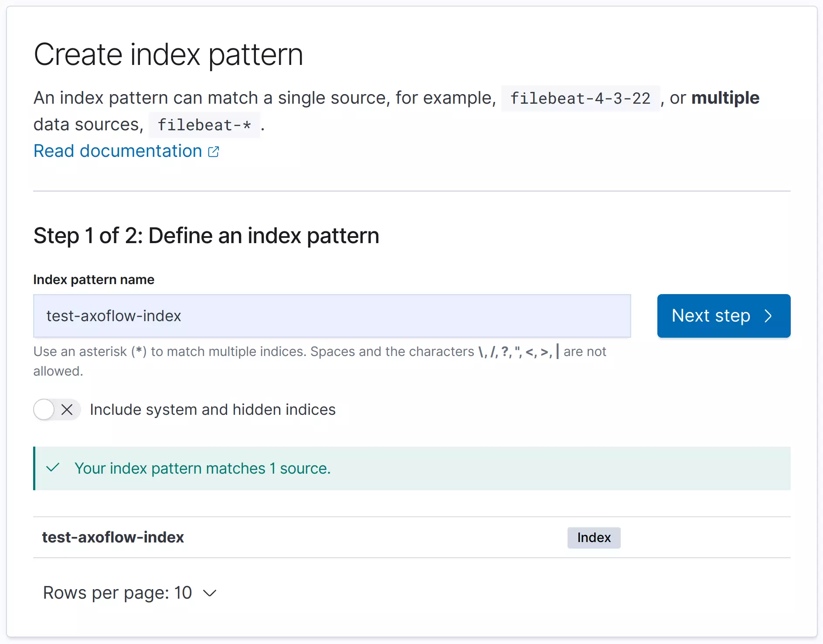Click the X icon on the system indices switch

pyautogui.click(x=68, y=410)
